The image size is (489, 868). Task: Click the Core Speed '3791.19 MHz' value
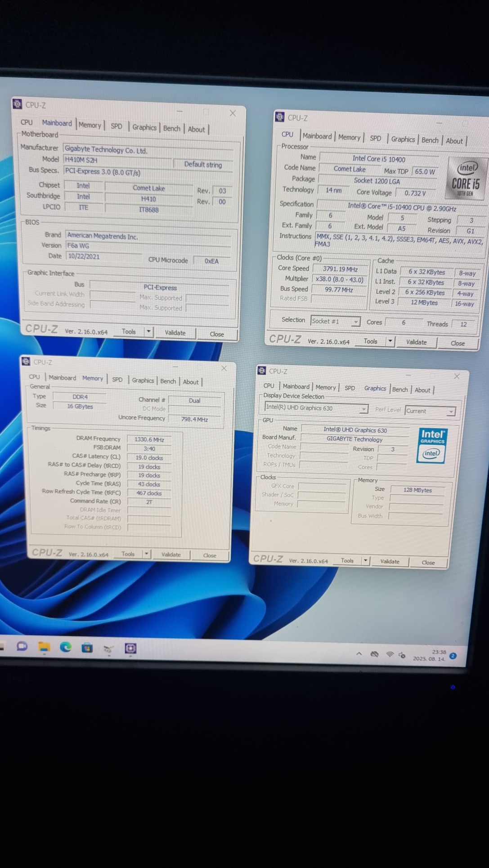point(340,269)
